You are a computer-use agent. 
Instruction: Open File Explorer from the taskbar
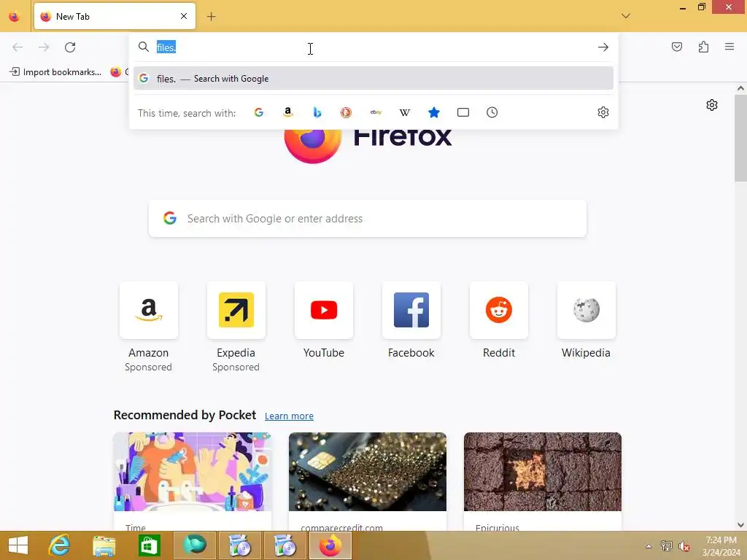[x=104, y=545]
